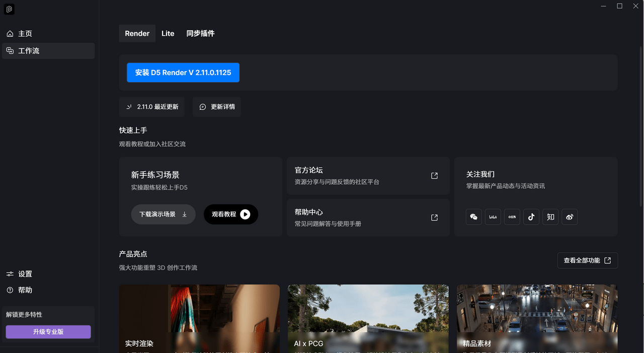Open 帮助 in the sidebar
The height and width of the screenshot is (353, 644).
[x=25, y=290]
